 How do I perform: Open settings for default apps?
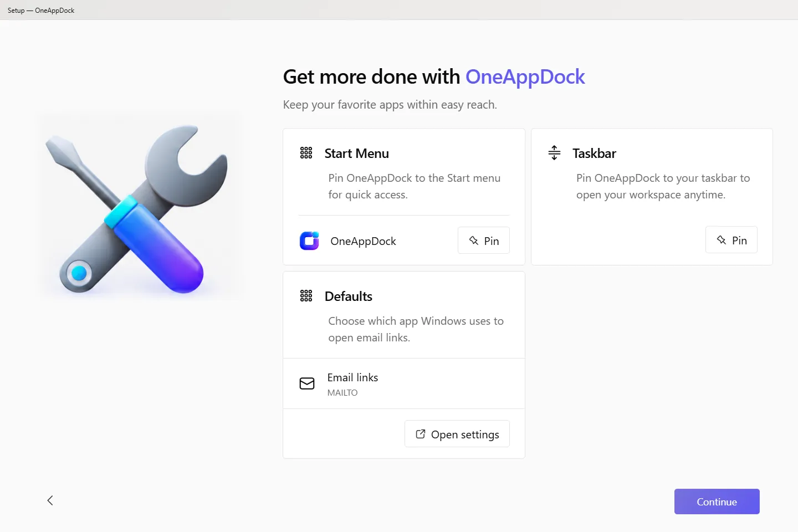pyautogui.click(x=457, y=434)
